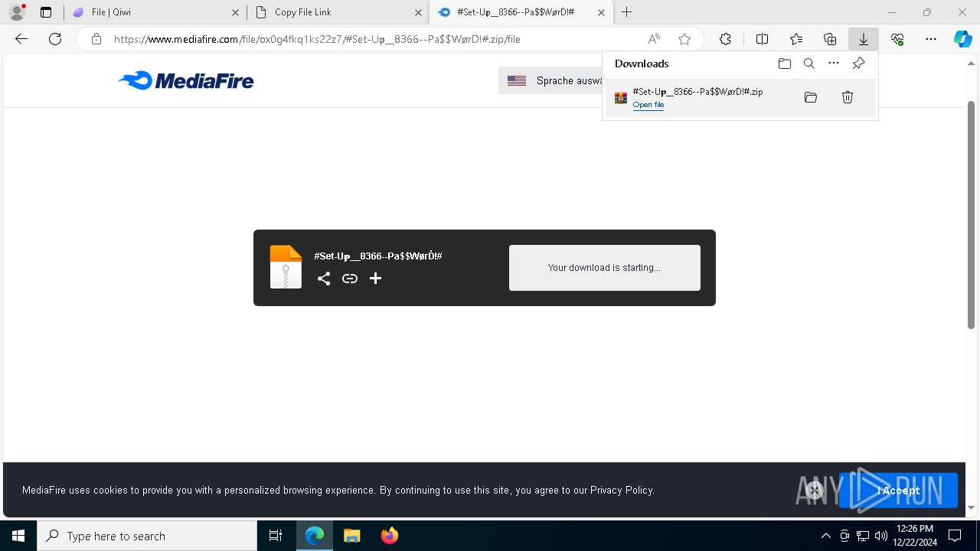Copy the file link chain icon
The height and width of the screenshot is (551, 980).
350,279
